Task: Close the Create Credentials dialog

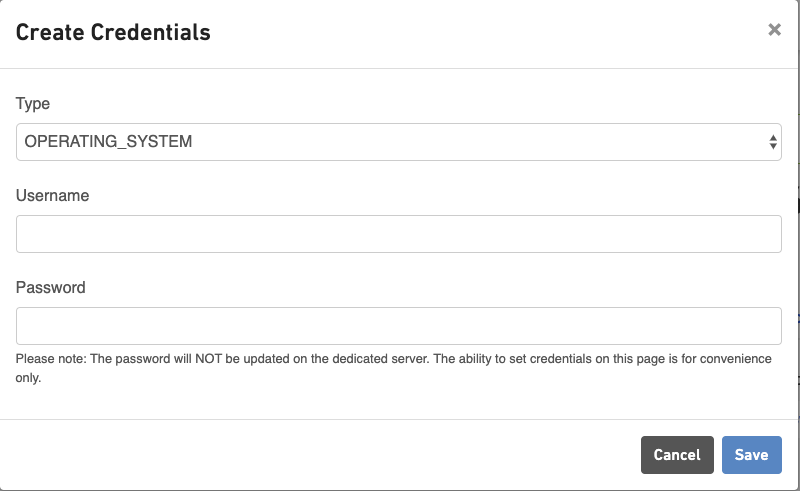Action: 774,30
